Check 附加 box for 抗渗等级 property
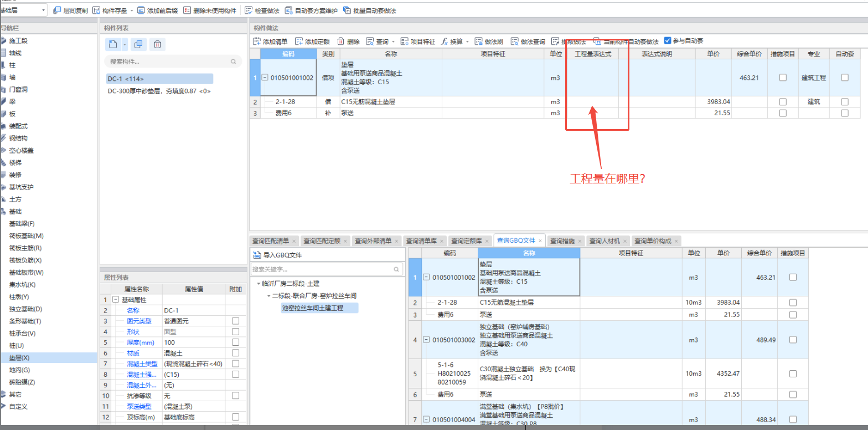Screen dimensions: 868x430 [236, 395]
